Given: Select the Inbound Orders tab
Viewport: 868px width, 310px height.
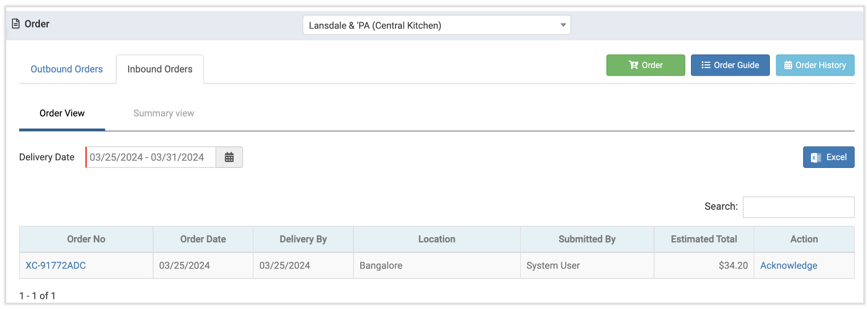Looking at the screenshot, I should click(x=159, y=69).
